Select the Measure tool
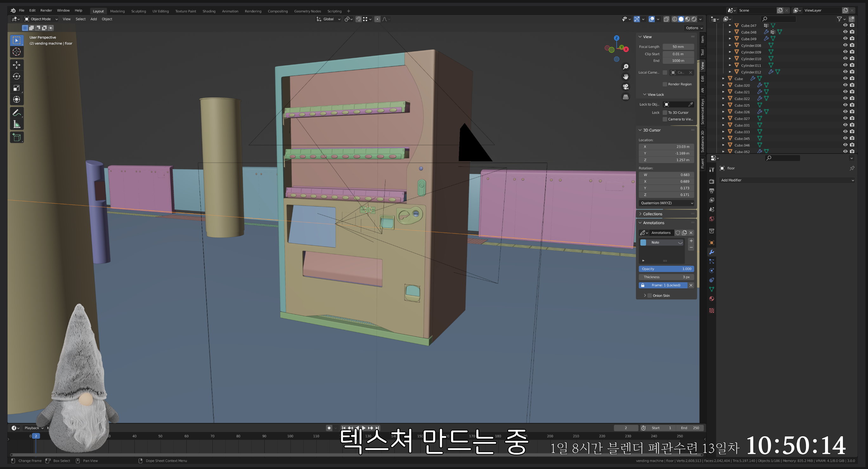 [x=16, y=125]
